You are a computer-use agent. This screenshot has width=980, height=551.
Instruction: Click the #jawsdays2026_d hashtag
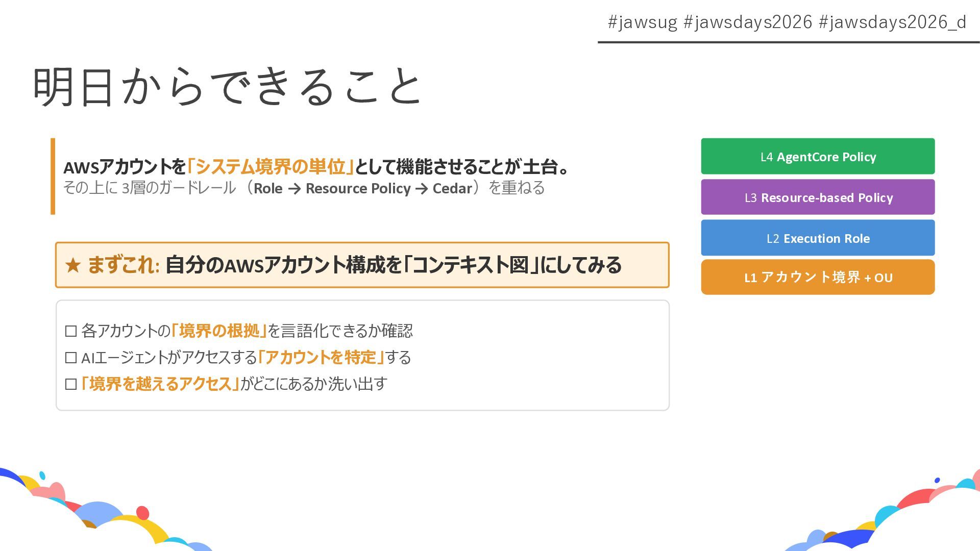892,22
